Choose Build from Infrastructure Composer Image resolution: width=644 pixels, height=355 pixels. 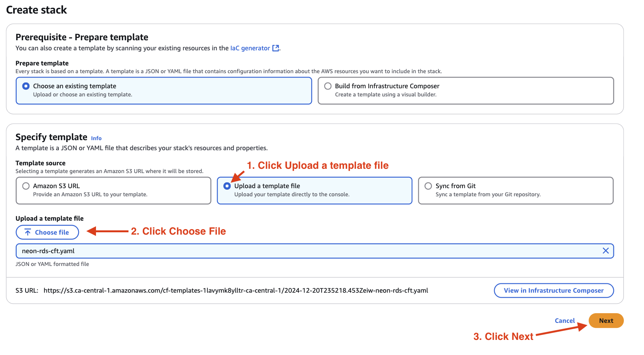point(328,86)
